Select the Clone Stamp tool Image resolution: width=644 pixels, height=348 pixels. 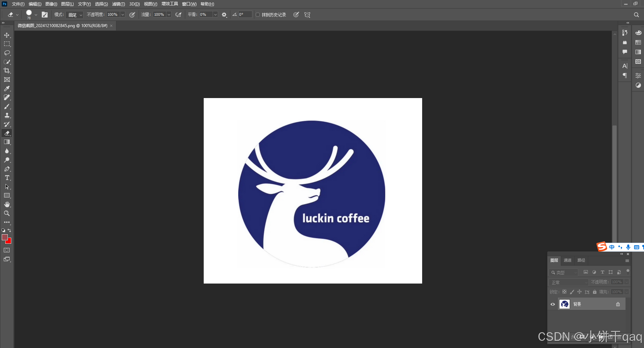pos(7,115)
